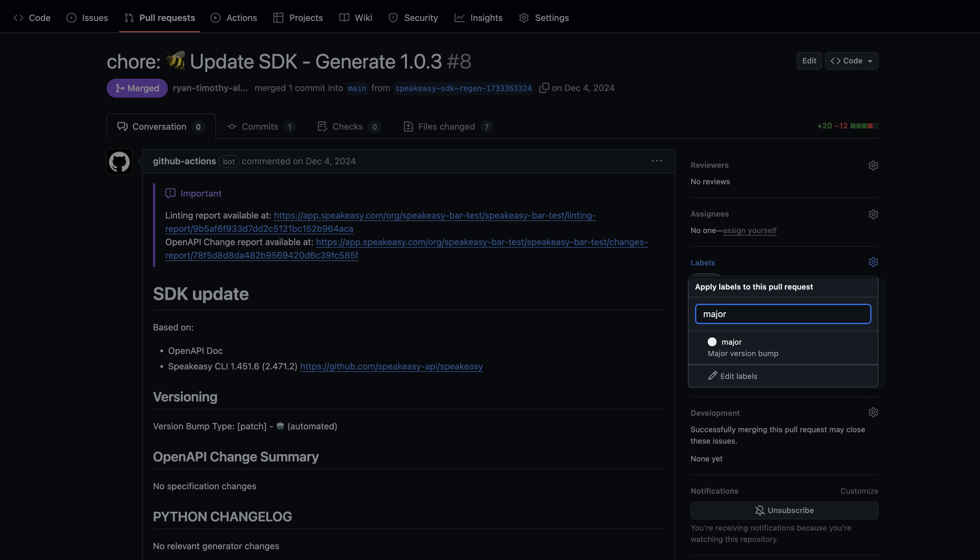
Task: Open the Wiki book icon
Action: click(x=343, y=18)
